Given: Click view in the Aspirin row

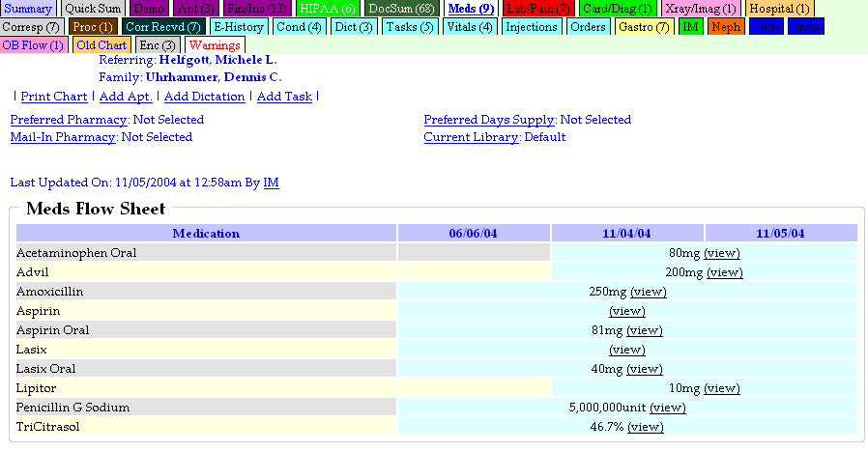Looking at the screenshot, I should click(x=626, y=311).
